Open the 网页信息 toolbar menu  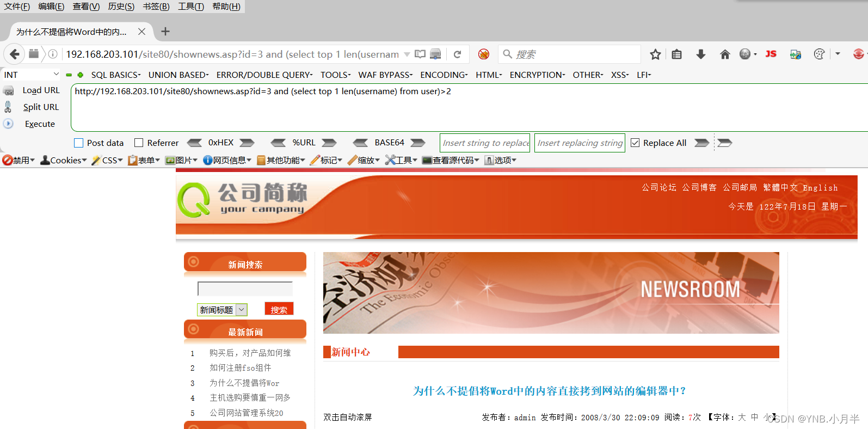coord(227,160)
